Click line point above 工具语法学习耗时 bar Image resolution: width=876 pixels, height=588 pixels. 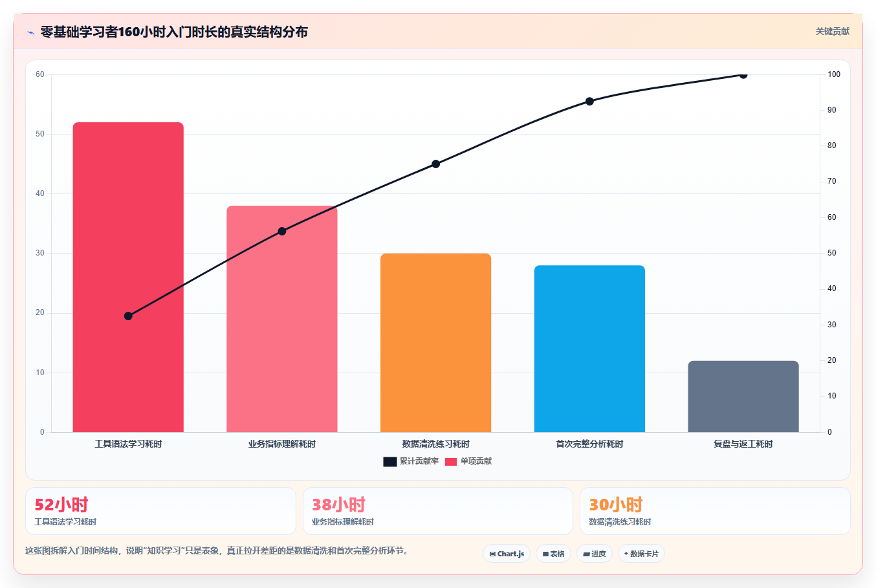pyautogui.click(x=128, y=316)
